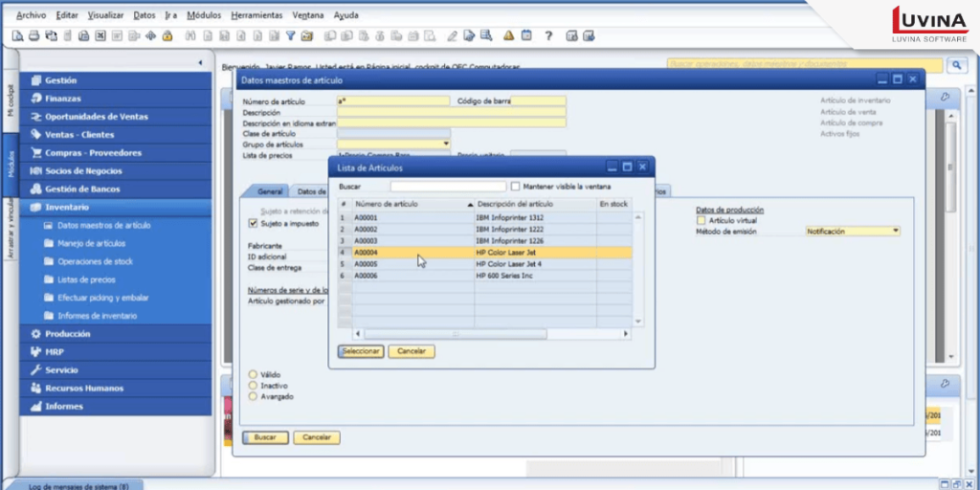Viewport: 980px width, 490px height.
Task: Open the Calendar toolbar icon
Action: (x=526, y=35)
